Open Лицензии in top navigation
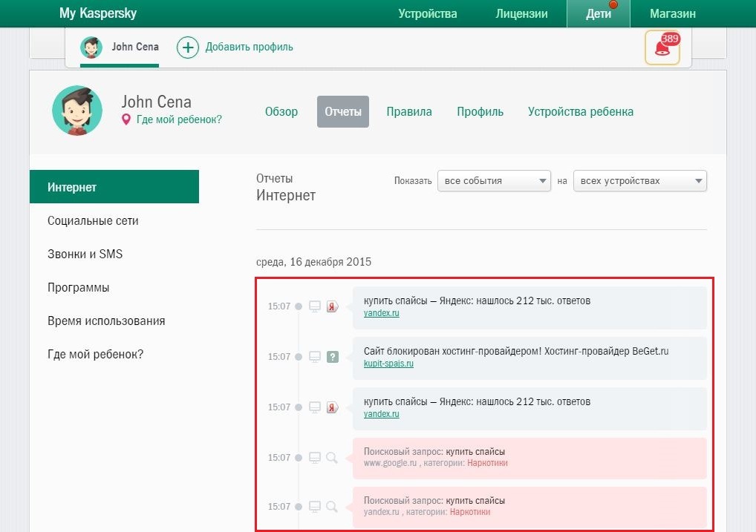 point(521,13)
